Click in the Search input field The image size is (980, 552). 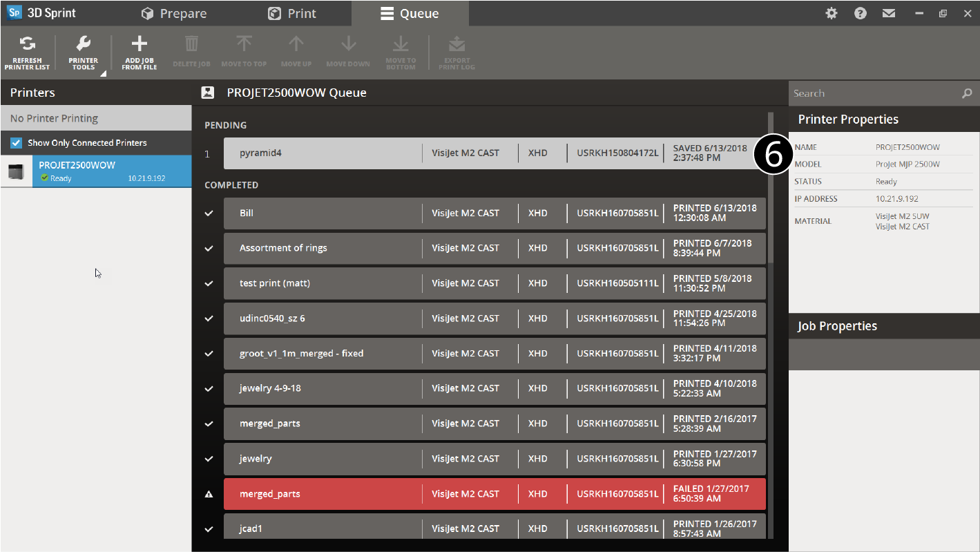[874, 93]
